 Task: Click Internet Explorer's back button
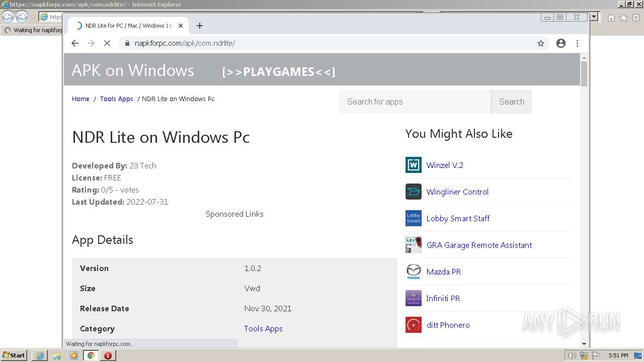[x=8, y=17]
